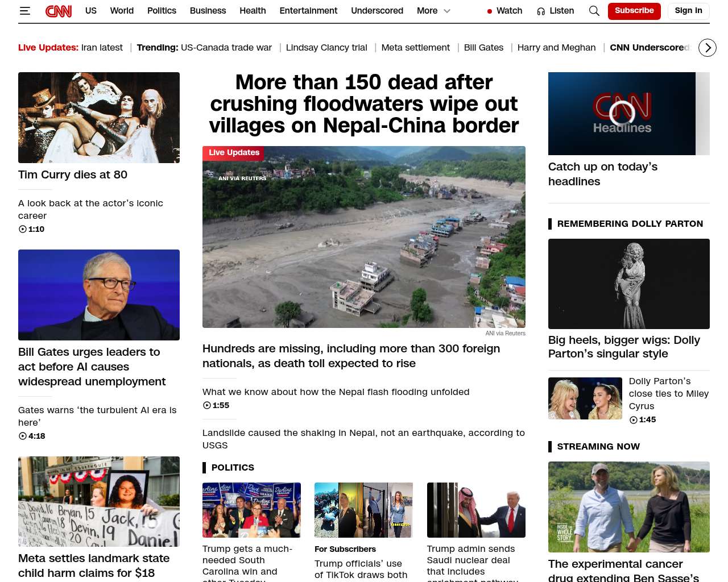This screenshot has height=582, width=728.
Task: Read the Tim Curry dies at 80 story
Action: click(73, 174)
